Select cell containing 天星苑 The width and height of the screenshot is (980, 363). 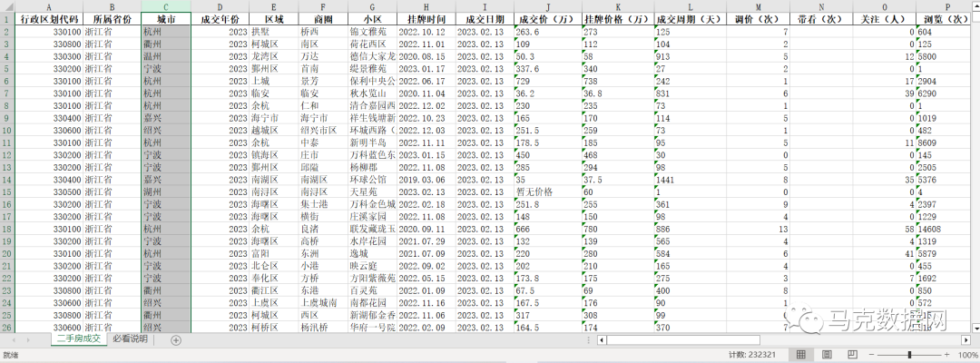click(x=373, y=191)
